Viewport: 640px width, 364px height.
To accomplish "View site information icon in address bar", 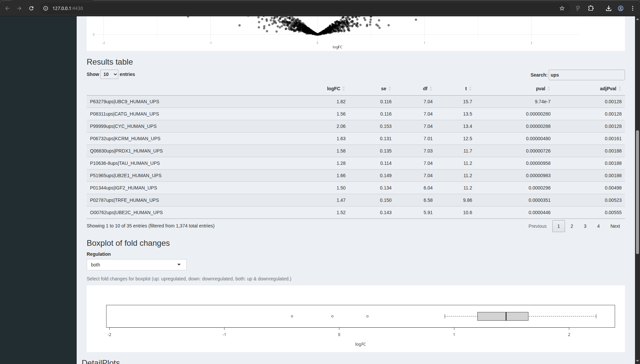I will (46, 8).
